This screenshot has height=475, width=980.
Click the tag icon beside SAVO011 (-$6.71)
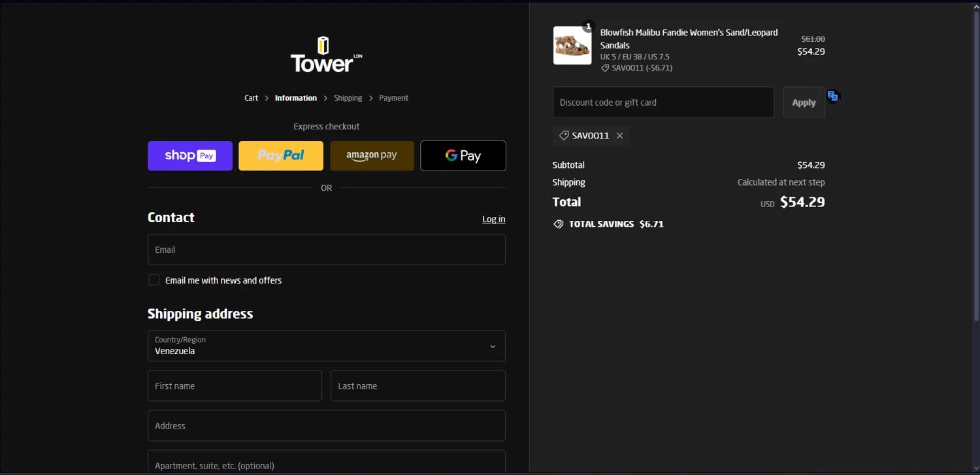tap(605, 68)
